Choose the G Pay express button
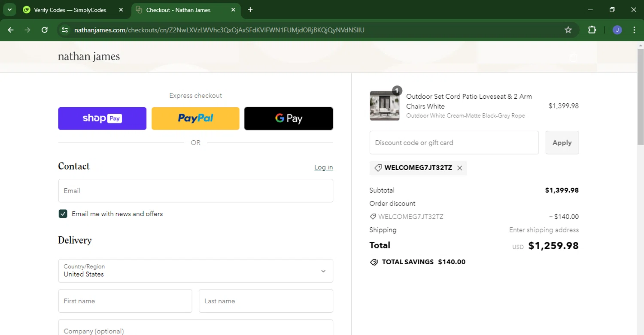 click(x=289, y=118)
